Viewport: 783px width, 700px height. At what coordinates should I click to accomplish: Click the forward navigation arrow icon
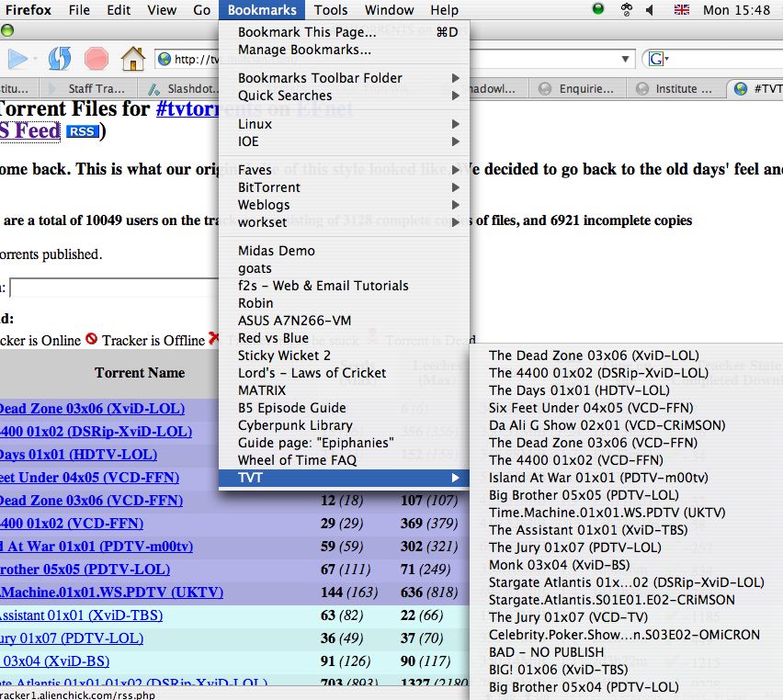click(x=18, y=59)
